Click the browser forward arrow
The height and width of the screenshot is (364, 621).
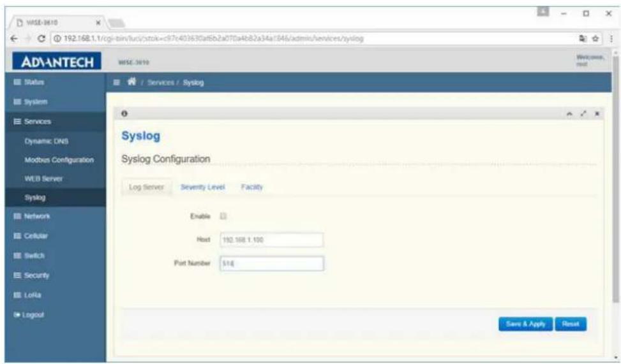pyautogui.click(x=27, y=38)
